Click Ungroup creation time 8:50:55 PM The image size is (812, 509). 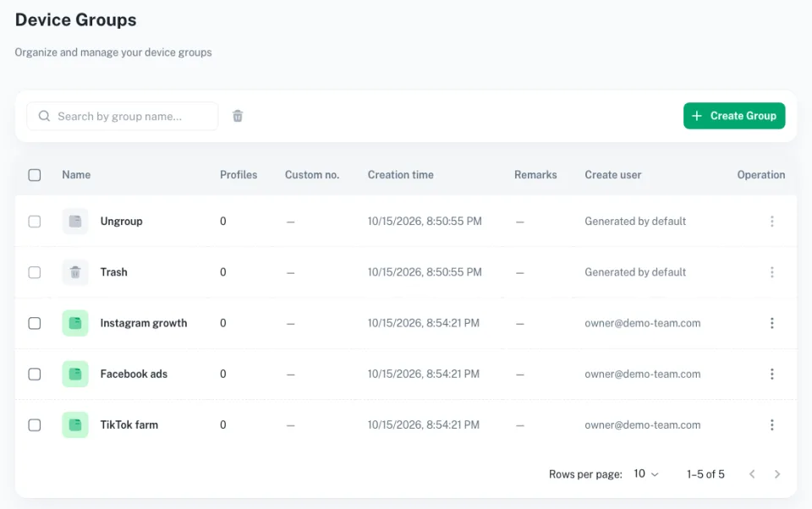point(425,221)
